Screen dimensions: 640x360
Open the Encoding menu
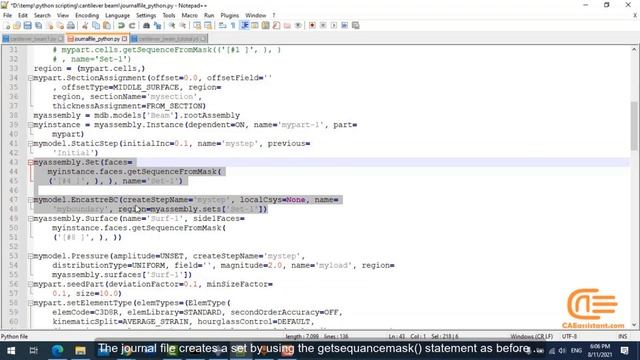[x=87, y=16]
